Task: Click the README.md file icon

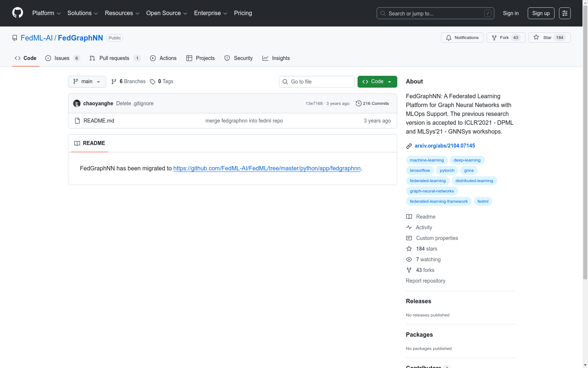Action: tap(77, 121)
